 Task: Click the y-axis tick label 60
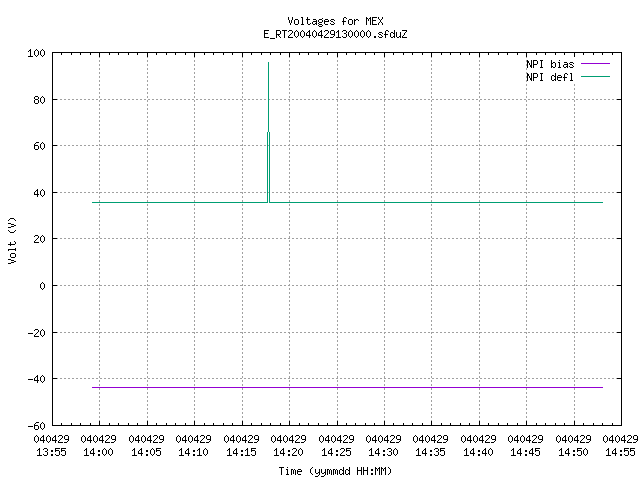pos(39,146)
